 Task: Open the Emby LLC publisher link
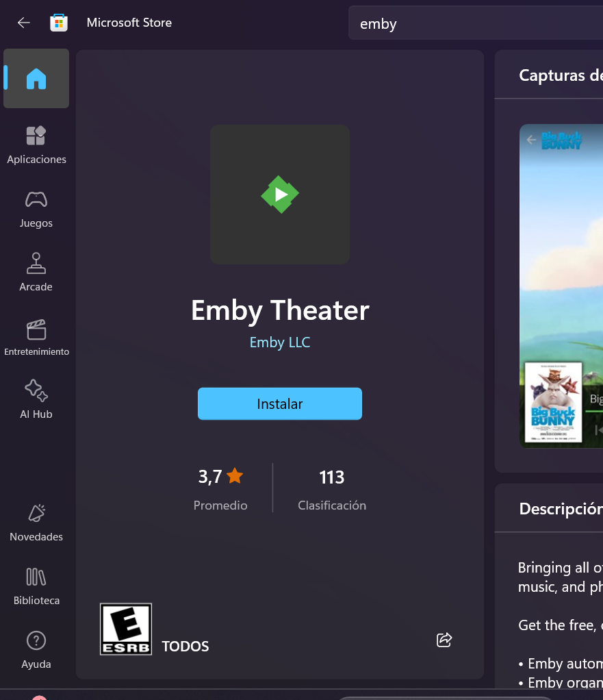coord(279,342)
